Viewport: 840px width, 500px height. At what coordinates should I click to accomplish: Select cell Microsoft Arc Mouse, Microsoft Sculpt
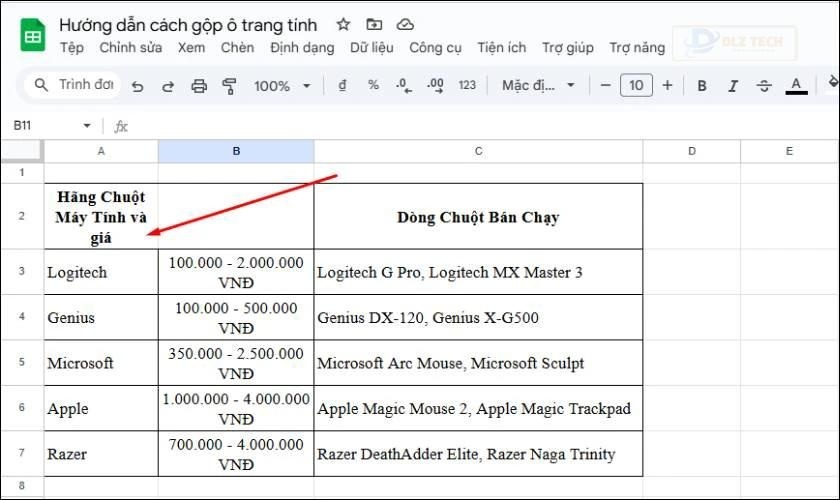478,363
